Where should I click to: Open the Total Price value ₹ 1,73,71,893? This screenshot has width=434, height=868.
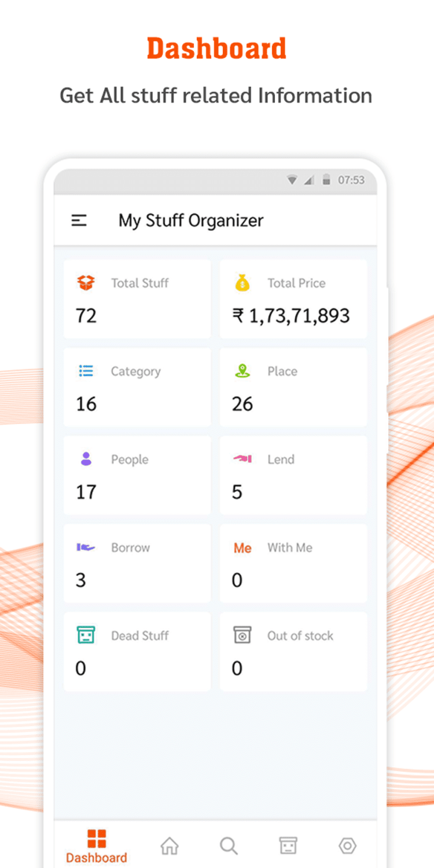click(x=291, y=316)
